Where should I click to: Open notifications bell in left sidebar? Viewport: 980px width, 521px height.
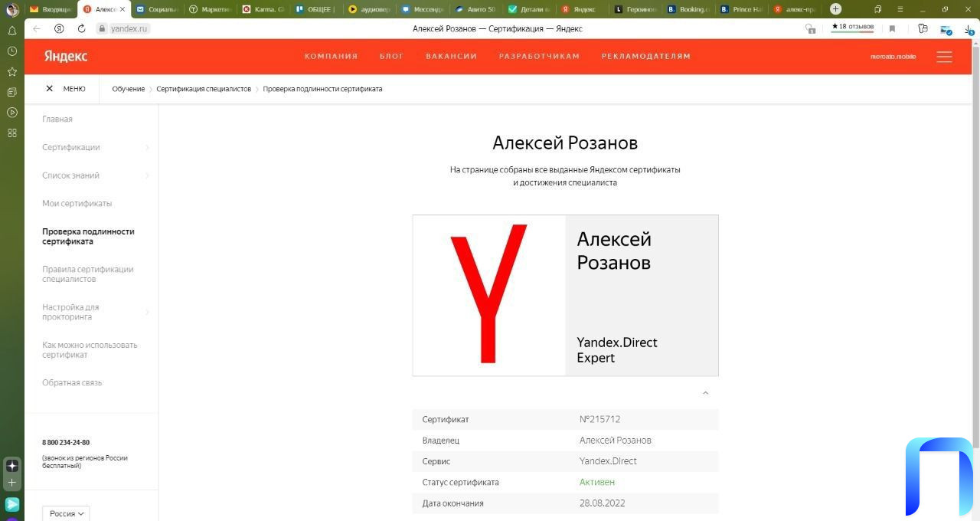[12, 31]
